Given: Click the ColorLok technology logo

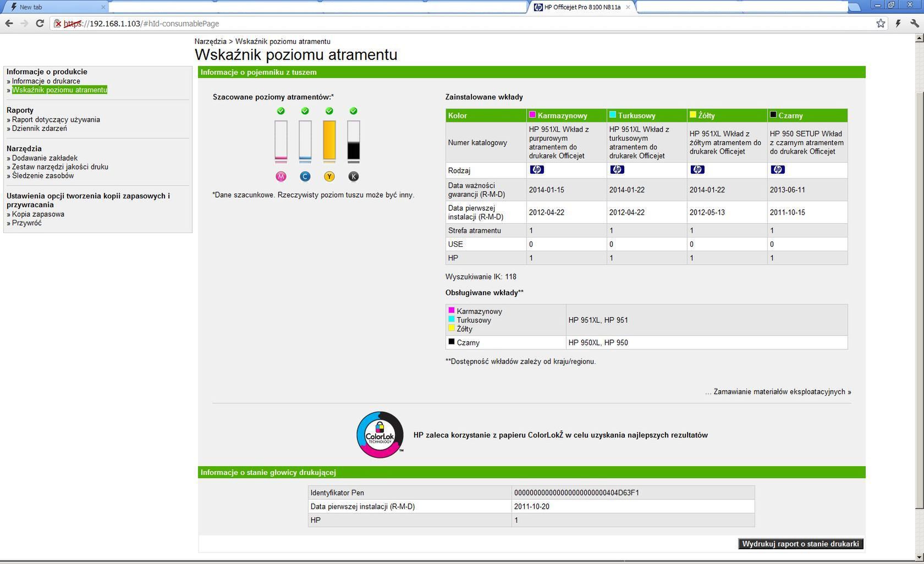Looking at the screenshot, I should point(380,435).
